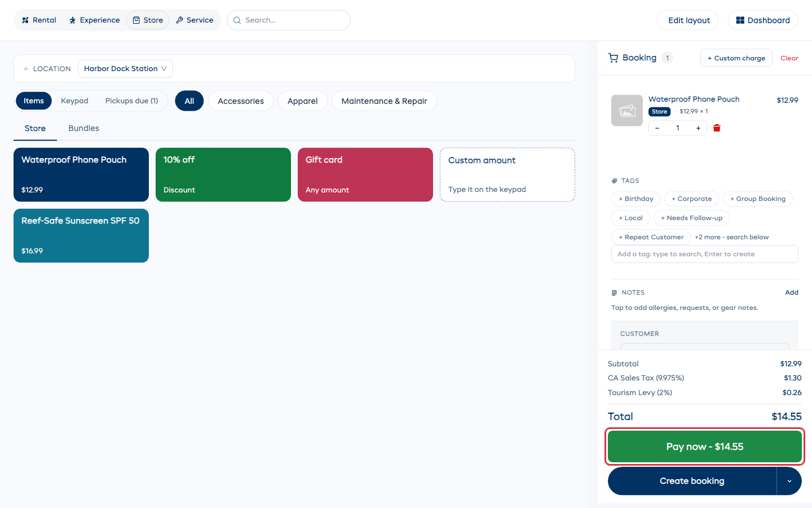Click Add link in Notes section
Screen dimensions: 812x508
(x=792, y=292)
